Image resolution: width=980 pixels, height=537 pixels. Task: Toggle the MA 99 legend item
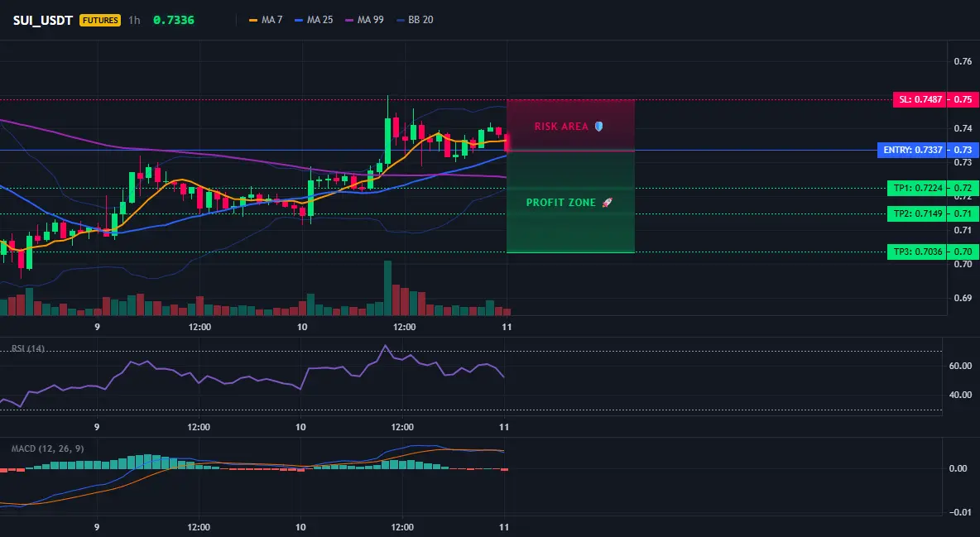point(364,20)
